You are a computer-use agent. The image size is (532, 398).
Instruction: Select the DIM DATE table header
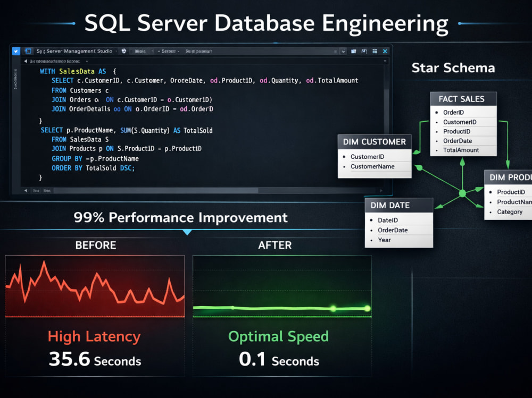coord(398,206)
